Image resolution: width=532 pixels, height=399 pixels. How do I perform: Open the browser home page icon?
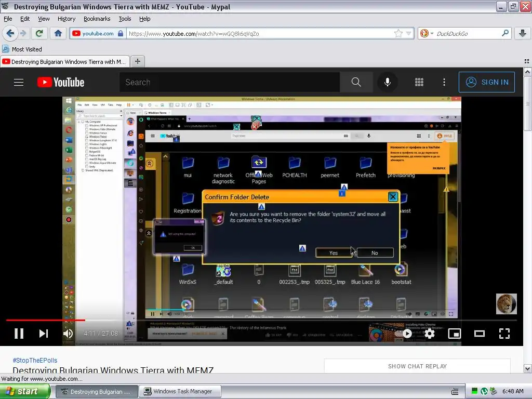click(58, 33)
